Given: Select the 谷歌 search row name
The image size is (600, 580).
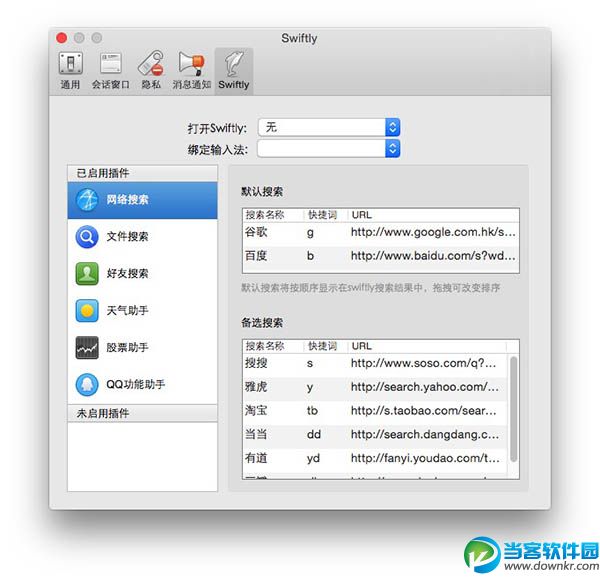Looking at the screenshot, I should coord(256,232).
